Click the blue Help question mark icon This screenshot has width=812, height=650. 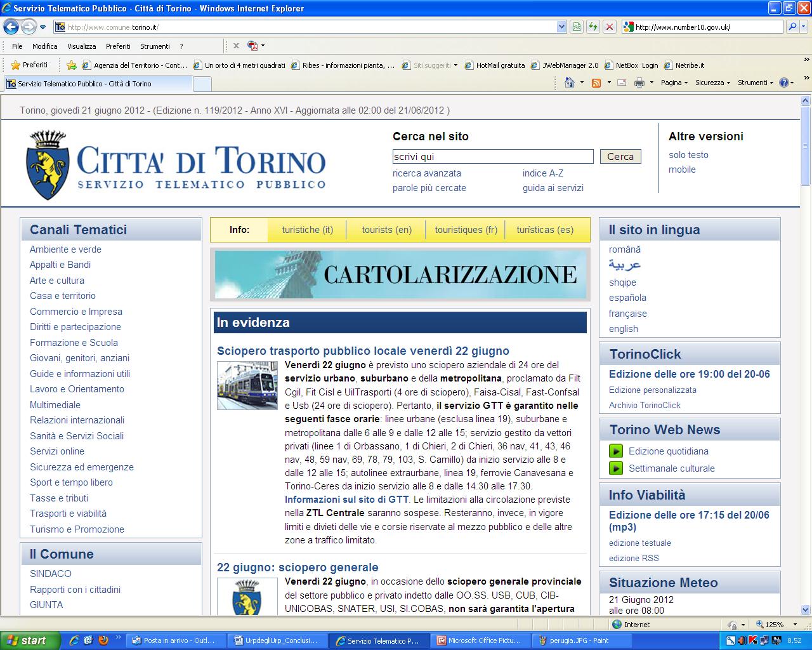pyautogui.click(x=784, y=83)
